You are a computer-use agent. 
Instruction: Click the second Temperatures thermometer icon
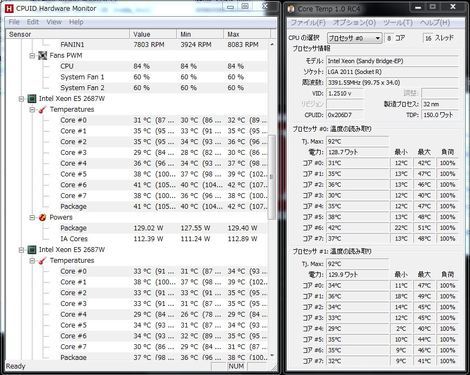pyautogui.click(x=42, y=260)
